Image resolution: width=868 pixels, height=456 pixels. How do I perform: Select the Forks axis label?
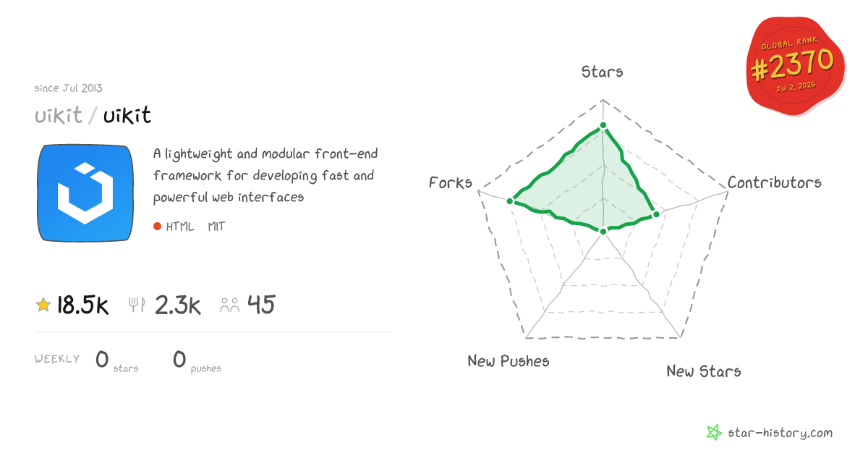click(x=451, y=182)
